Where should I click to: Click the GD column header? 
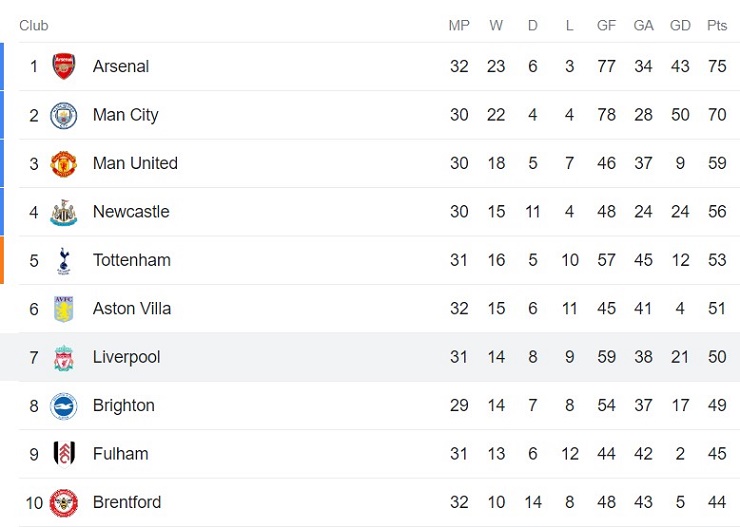[680, 25]
